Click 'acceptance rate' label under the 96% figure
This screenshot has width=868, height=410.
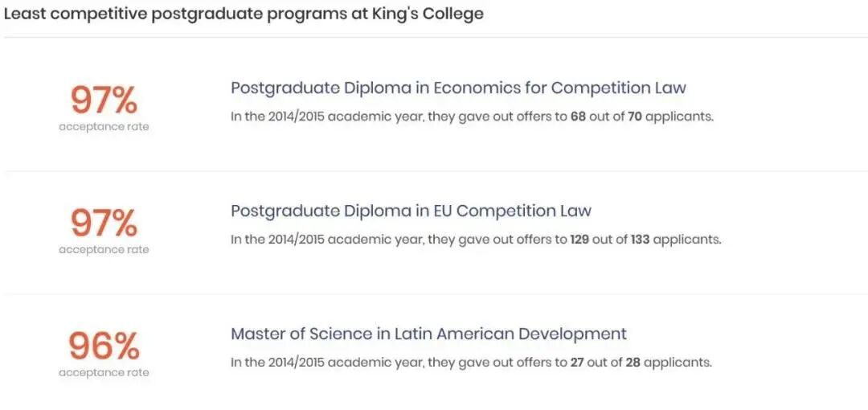104,372
